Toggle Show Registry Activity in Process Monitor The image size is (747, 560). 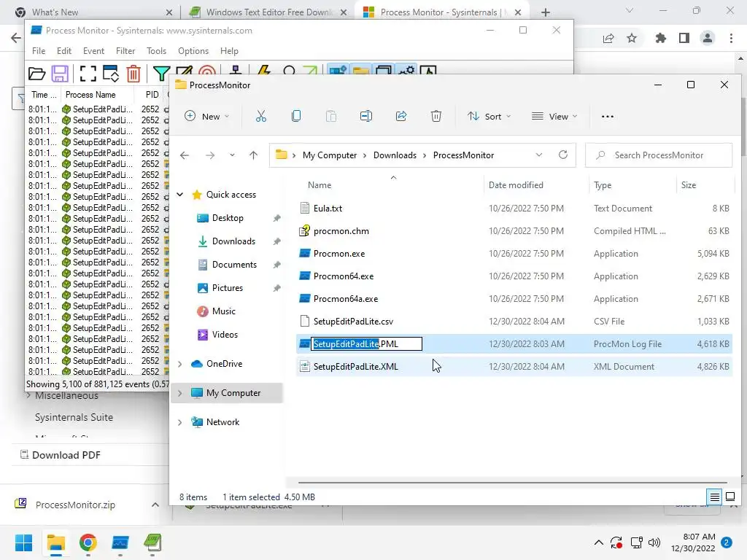click(x=338, y=71)
